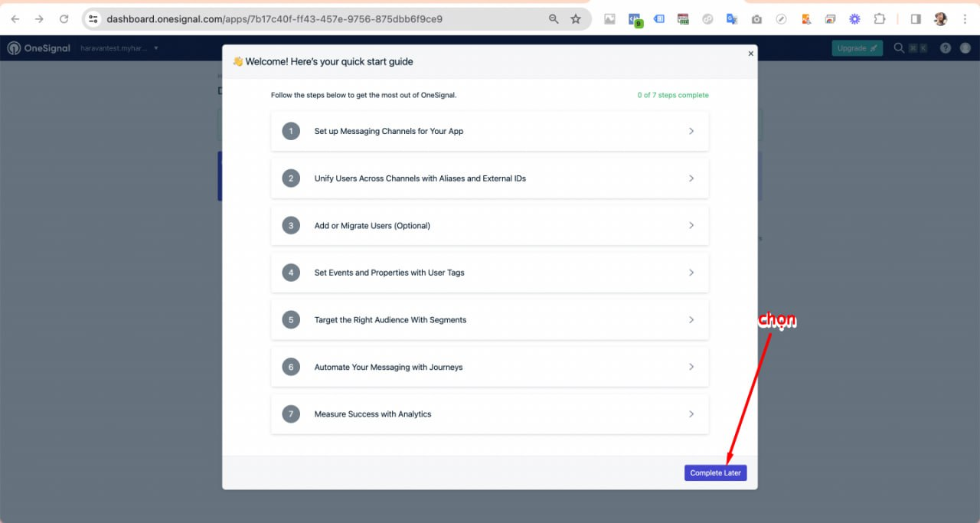Open the Chrome profile avatar
The width and height of the screenshot is (980, 523).
(940, 19)
